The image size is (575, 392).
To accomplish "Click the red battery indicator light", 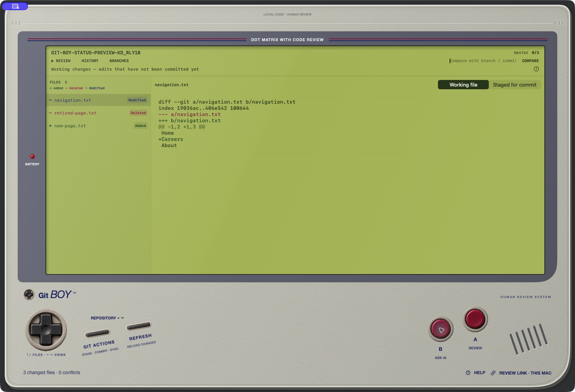I will (32, 156).
